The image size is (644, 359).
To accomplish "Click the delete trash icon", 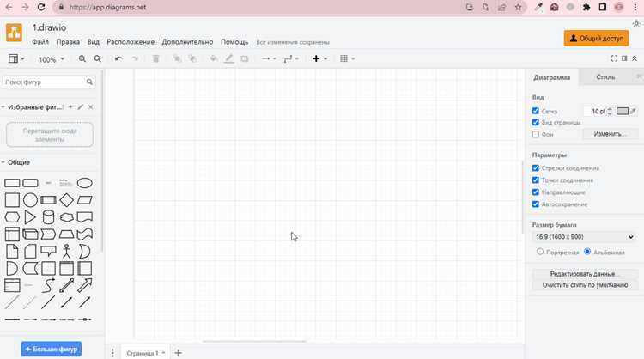I will (x=155, y=58).
